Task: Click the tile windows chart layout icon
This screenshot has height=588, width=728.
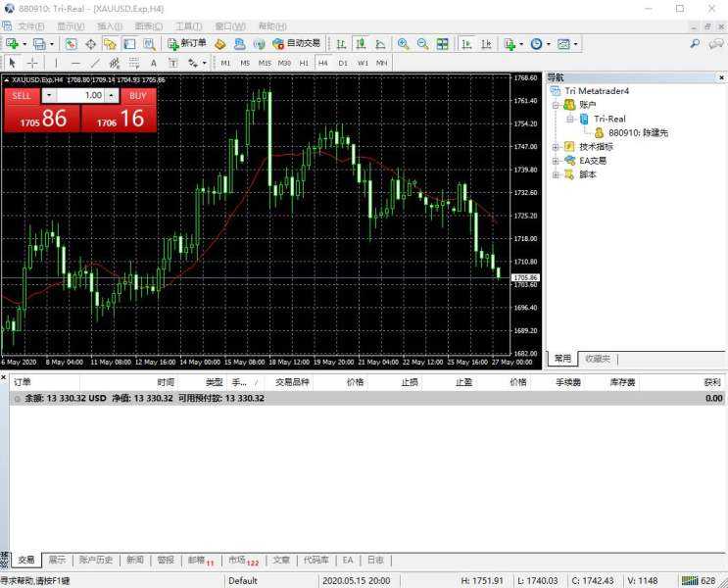Action: click(443, 44)
